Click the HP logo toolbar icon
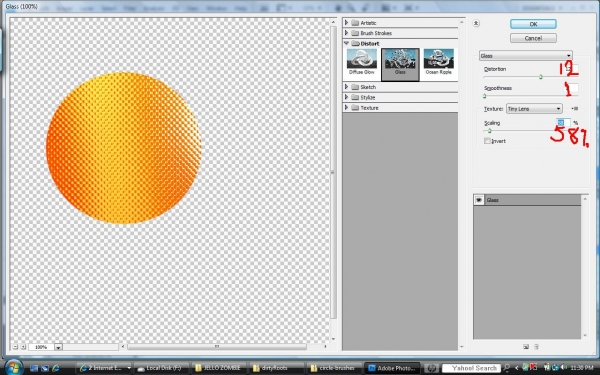Image resolution: width=600 pixels, height=375 pixels. click(x=432, y=368)
